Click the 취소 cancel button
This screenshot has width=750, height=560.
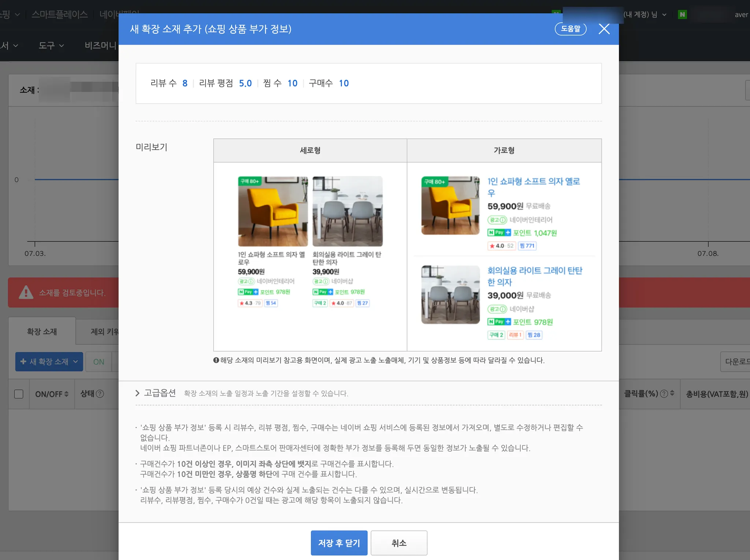pos(399,543)
